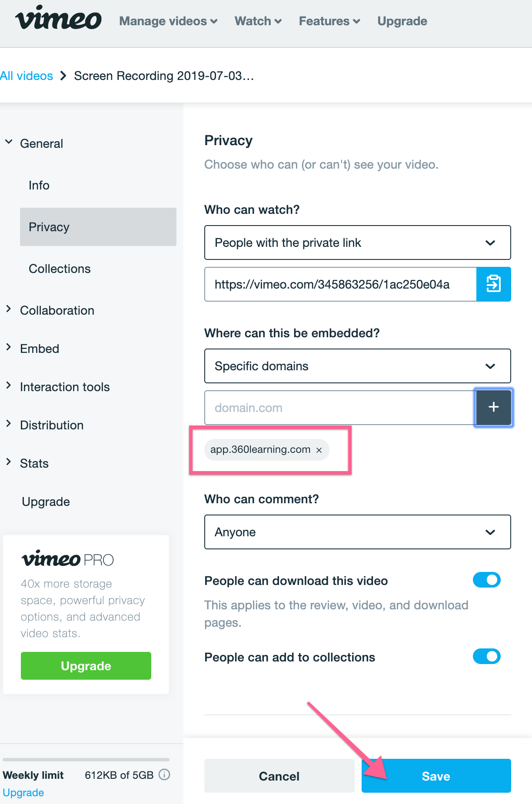
Task: Click the weekly limit progress bar
Action: pos(86,760)
